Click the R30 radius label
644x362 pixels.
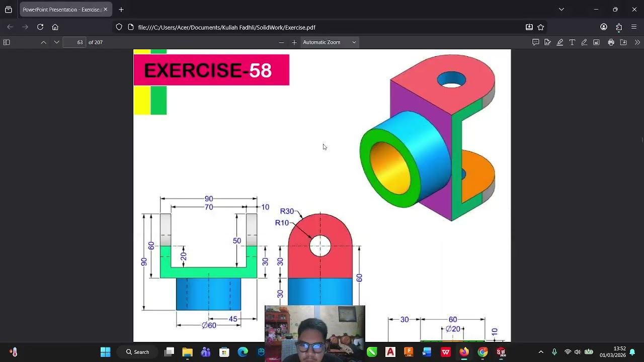point(287,211)
